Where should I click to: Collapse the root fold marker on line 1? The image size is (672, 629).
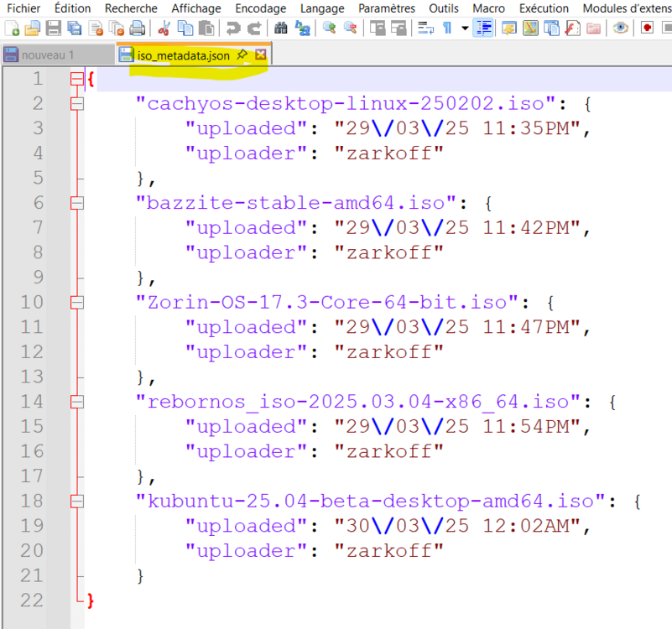tap(77, 79)
